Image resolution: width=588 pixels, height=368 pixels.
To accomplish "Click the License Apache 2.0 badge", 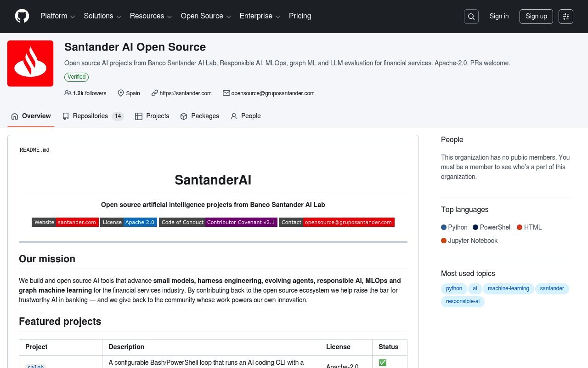I will (x=129, y=222).
